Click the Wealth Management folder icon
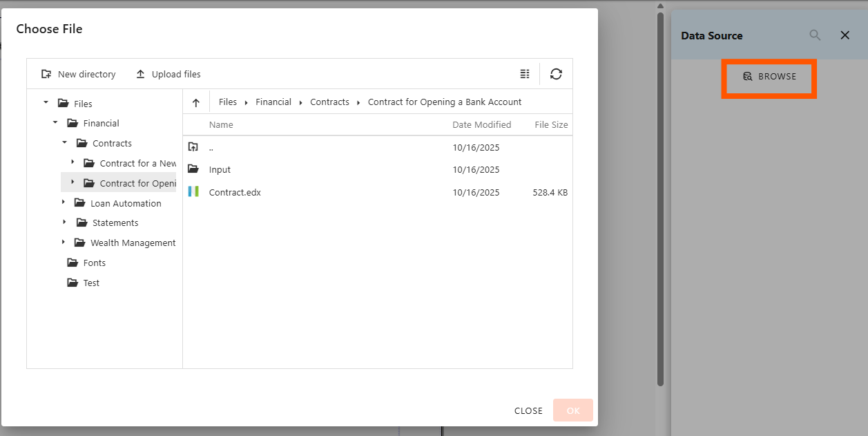Screen dimensions: 868x436 point(80,243)
